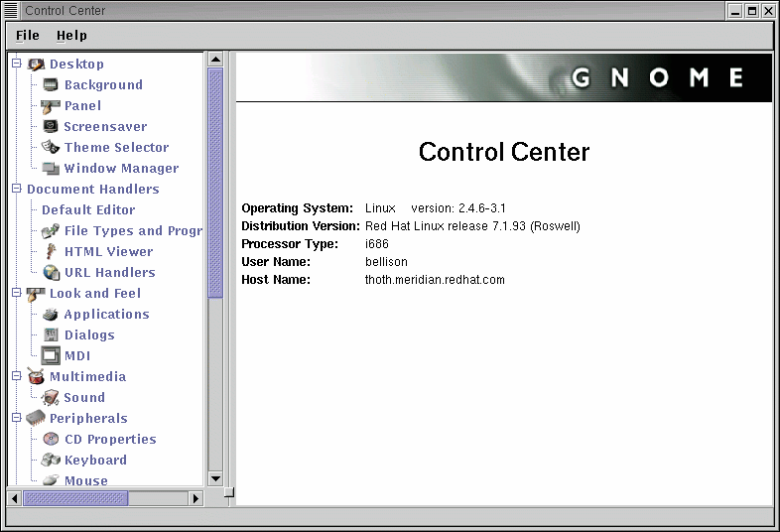Click the Background icon in the tree
Image resolution: width=780 pixels, height=532 pixels.
[x=51, y=85]
